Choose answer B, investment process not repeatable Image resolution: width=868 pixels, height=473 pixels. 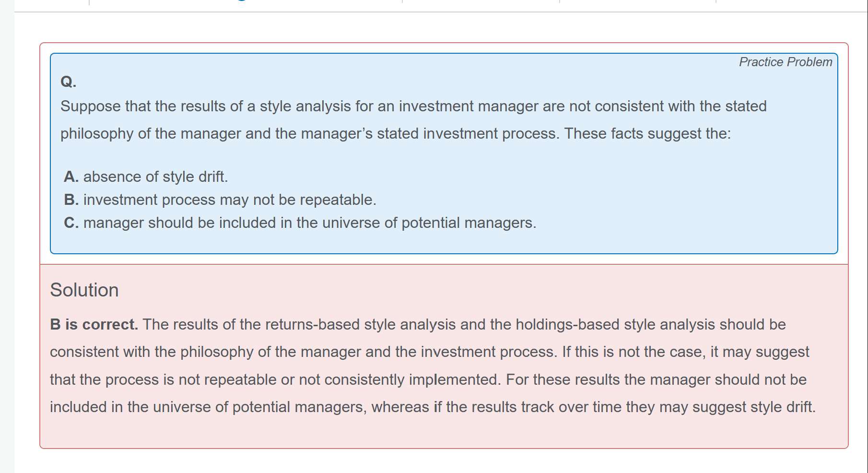tap(229, 200)
